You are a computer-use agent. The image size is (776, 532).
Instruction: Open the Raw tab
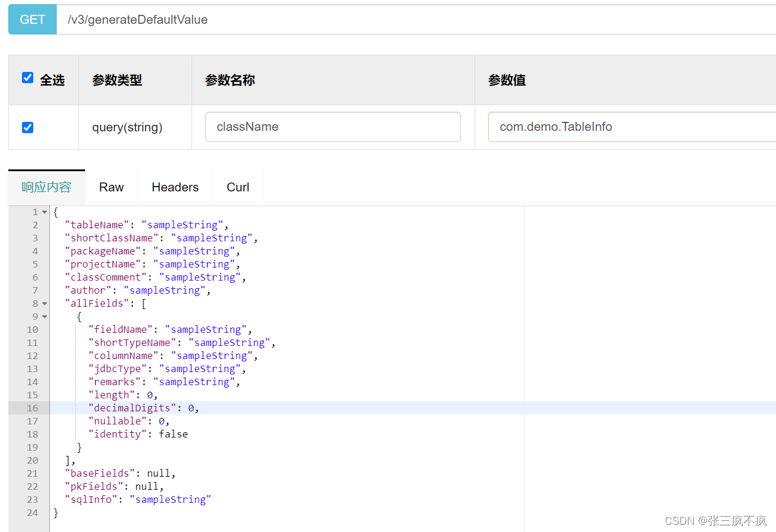click(x=111, y=187)
